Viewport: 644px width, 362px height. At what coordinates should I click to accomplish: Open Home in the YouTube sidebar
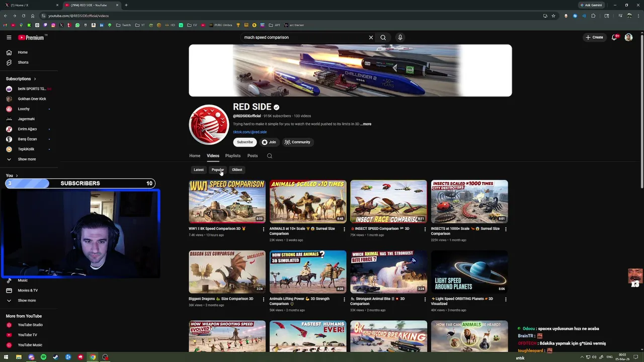[23, 52]
